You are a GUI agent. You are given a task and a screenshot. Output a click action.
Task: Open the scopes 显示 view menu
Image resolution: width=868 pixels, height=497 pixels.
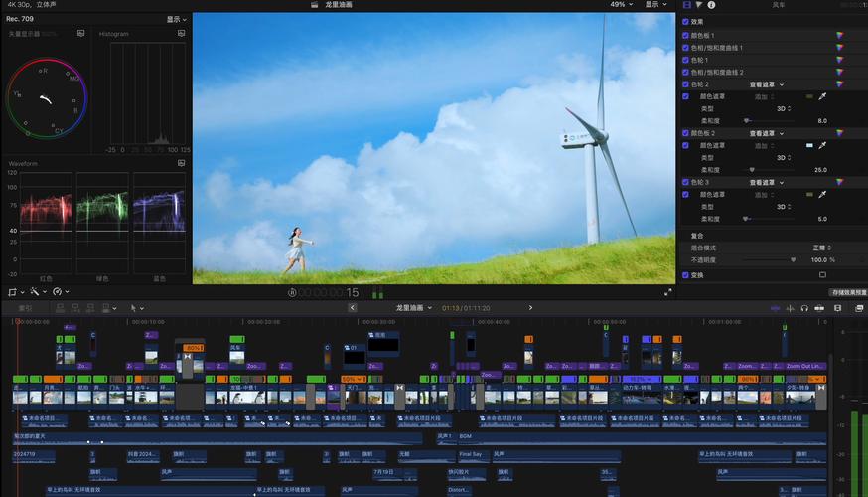click(175, 19)
